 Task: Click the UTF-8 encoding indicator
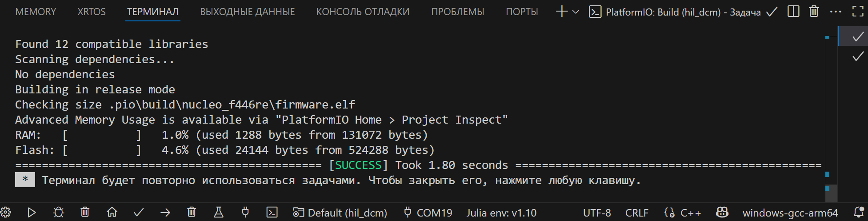click(x=596, y=213)
